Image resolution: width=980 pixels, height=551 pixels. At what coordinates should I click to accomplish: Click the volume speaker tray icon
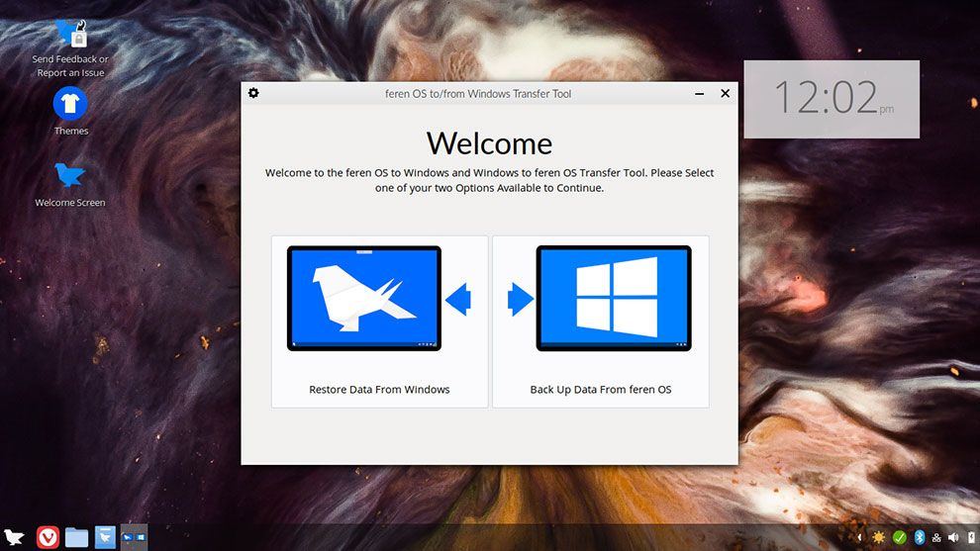click(x=953, y=537)
